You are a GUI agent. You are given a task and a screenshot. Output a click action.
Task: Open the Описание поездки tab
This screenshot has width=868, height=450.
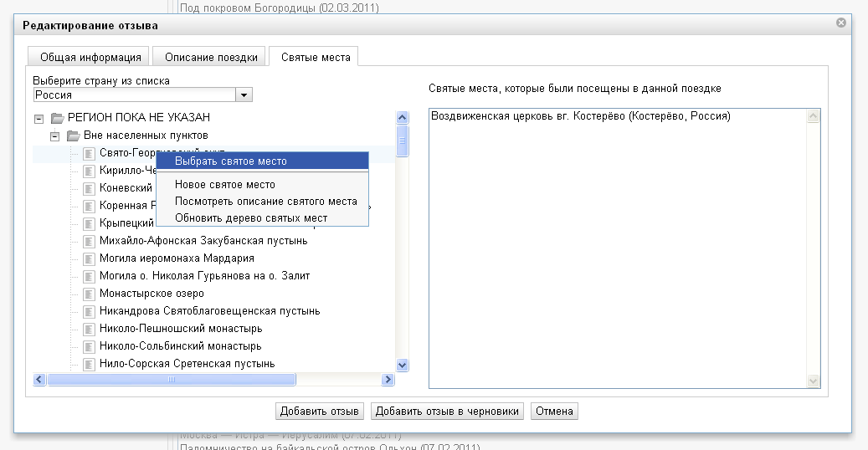tap(211, 57)
